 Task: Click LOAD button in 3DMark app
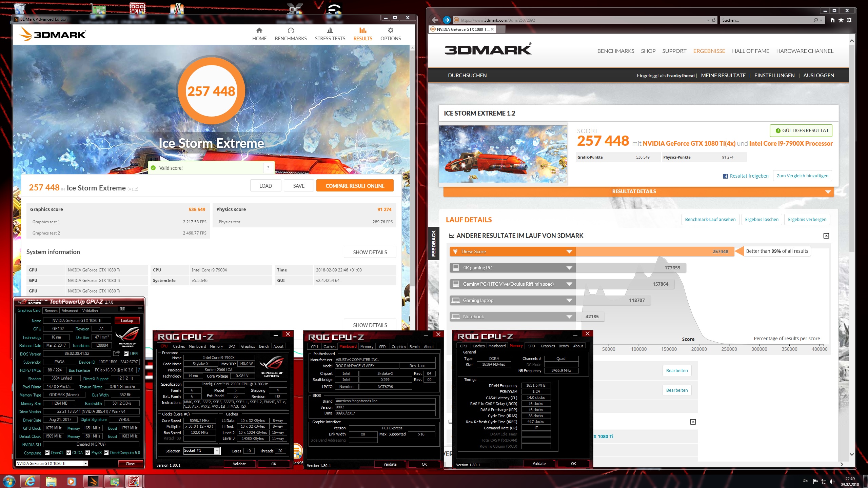click(265, 186)
